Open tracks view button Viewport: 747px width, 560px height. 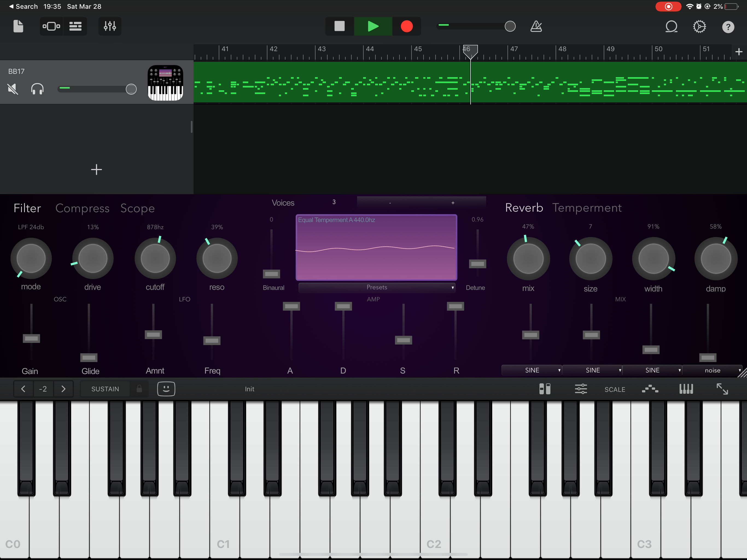[x=75, y=26]
